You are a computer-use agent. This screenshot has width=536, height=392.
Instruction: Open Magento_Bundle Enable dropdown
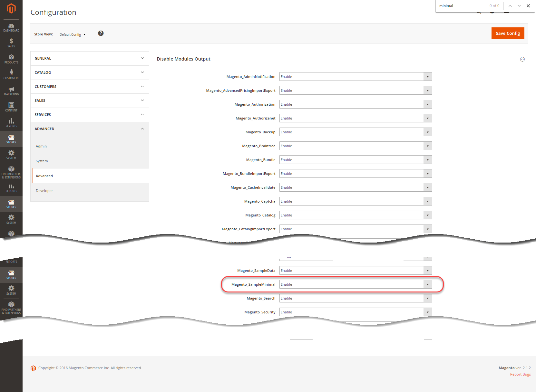(356, 160)
